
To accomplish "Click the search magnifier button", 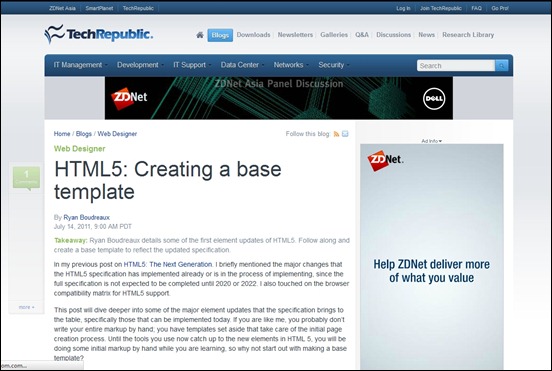I will click(501, 65).
